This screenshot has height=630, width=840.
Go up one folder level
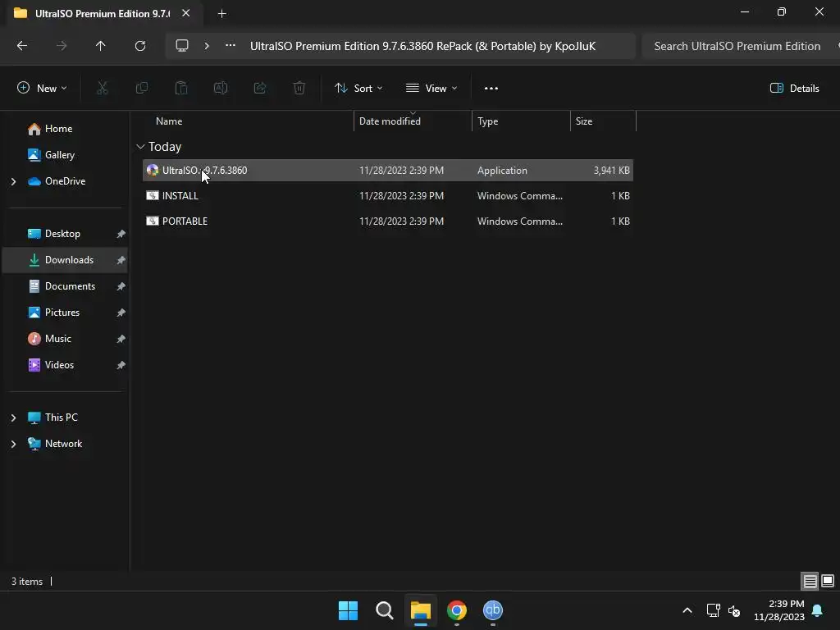click(x=100, y=46)
